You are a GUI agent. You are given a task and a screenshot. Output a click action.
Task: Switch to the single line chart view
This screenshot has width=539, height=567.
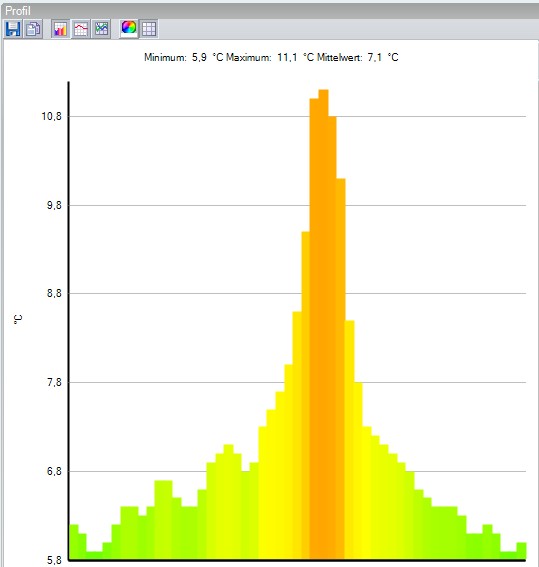pyautogui.click(x=81, y=29)
